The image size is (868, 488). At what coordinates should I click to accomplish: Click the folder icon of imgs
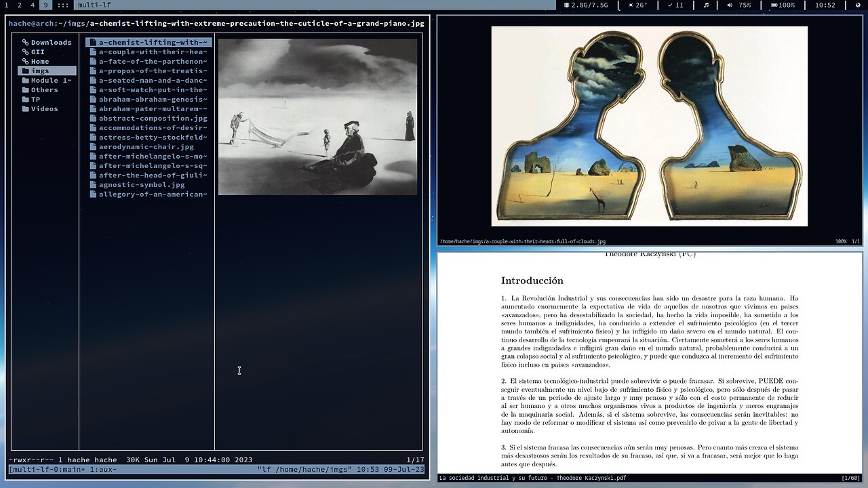[25, 70]
